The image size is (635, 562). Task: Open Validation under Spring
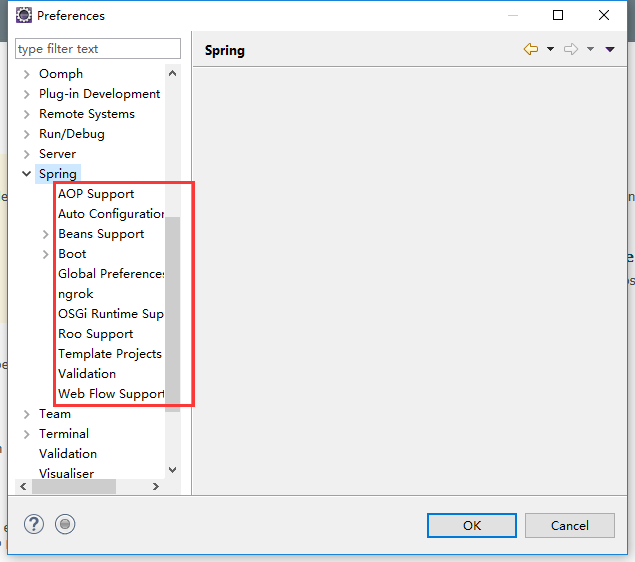[87, 374]
